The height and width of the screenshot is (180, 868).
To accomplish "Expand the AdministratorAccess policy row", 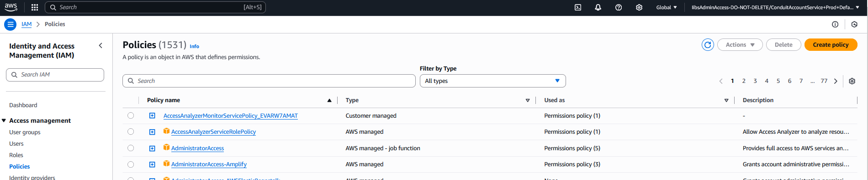I will tap(152, 148).
